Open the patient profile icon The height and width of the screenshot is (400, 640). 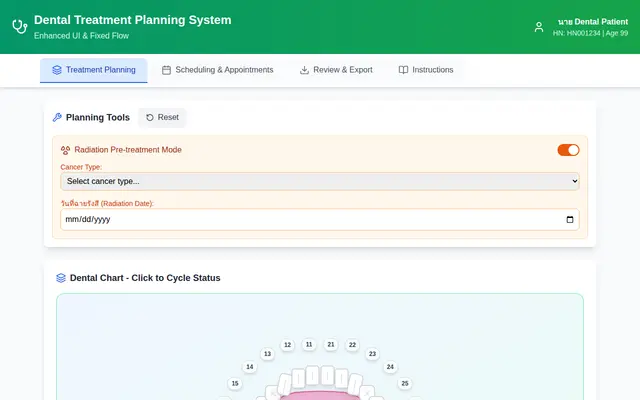[539, 27]
